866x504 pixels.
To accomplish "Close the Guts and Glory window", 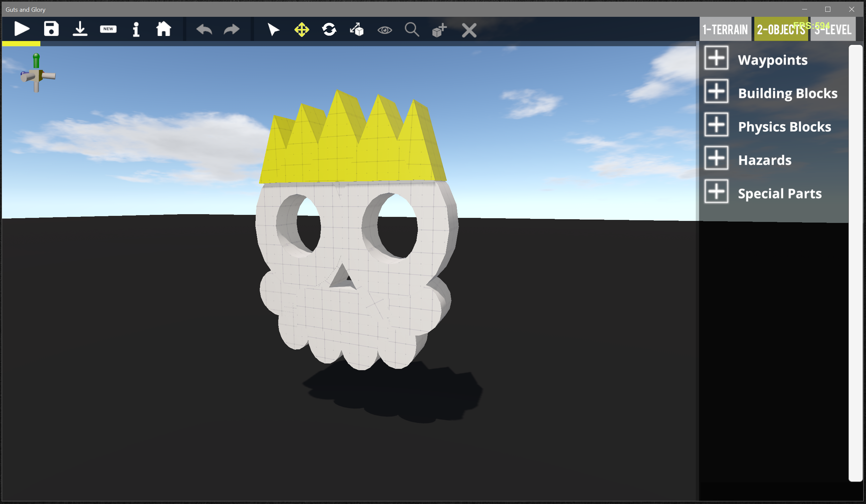I will pos(852,9).
